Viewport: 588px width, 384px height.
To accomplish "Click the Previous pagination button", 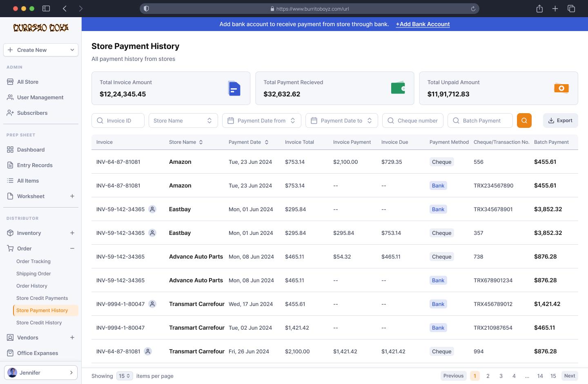I will 453,376.
